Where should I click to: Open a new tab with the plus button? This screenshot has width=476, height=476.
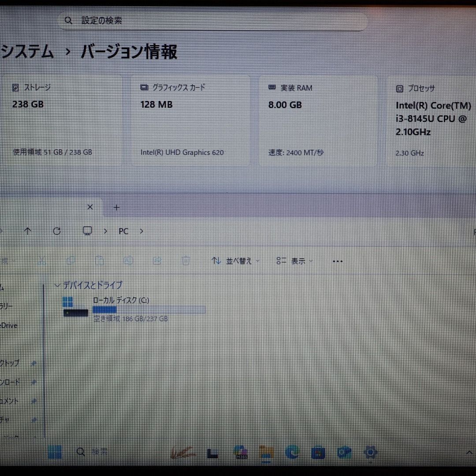pyautogui.click(x=116, y=207)
